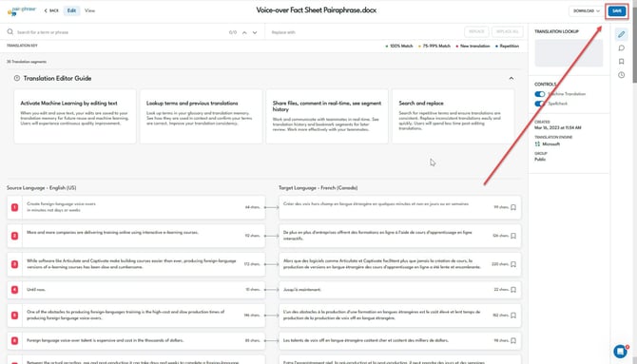Click the guide clock icon beside title
Image resolution: width=637 pixels, height=364 pixels.
click(x=17, y=78)
